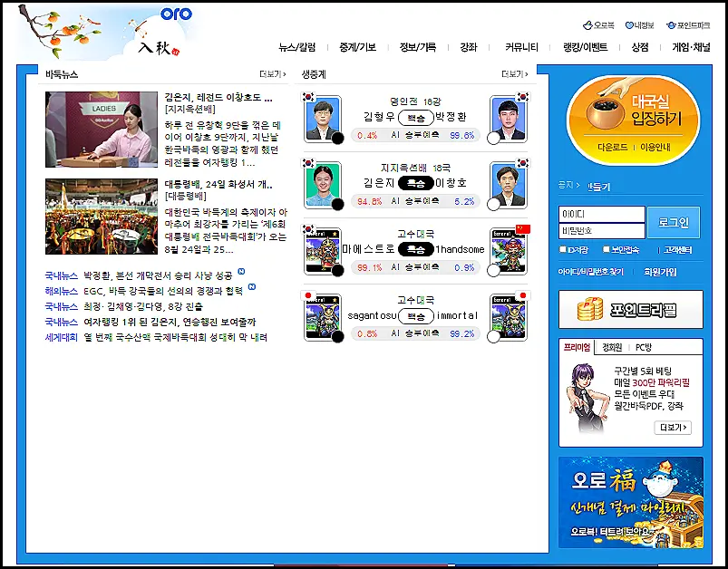Select the Korean flag icon beside 이창호

pyautogui.click(x=522, y=162)
